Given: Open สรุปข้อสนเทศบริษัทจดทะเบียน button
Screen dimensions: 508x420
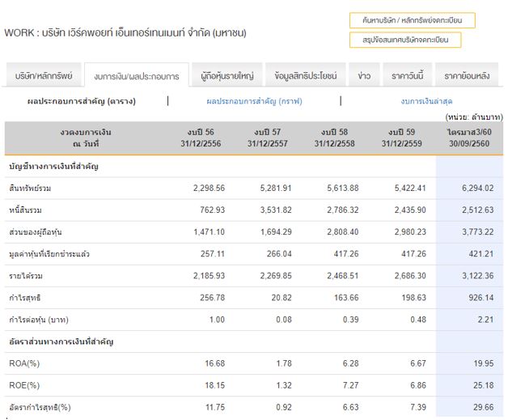Looking at the screenshot, I should (x=405, y=40).
